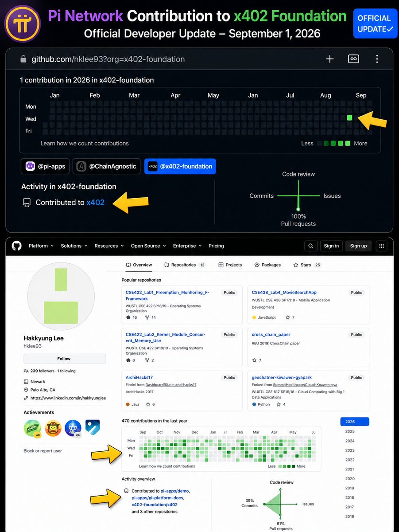Viewport: 399px width, 532px height.
Task: Open the Enterprise dropdown menu
Action: [187, 246]
